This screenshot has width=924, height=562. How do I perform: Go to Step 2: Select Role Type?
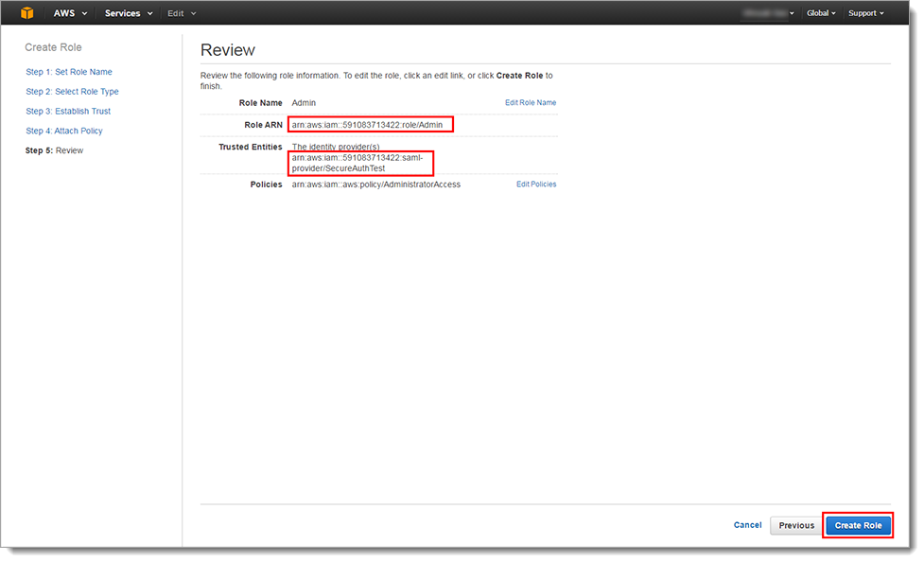(x=72, y=92)
